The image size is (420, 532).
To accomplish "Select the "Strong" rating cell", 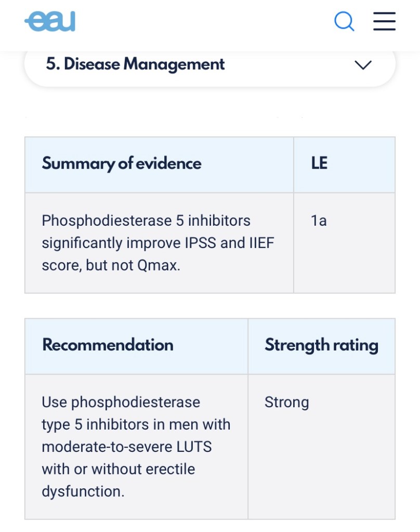I will [x=287, y=402].
